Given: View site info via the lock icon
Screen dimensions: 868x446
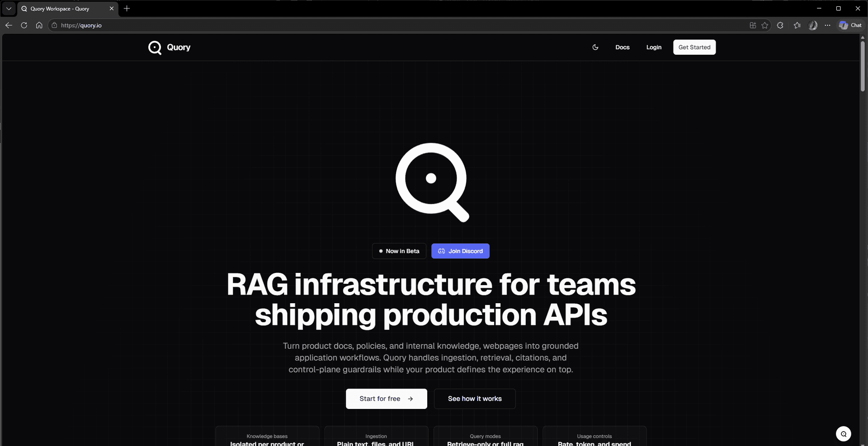Looking at the screenshot, I should [54, 25].
